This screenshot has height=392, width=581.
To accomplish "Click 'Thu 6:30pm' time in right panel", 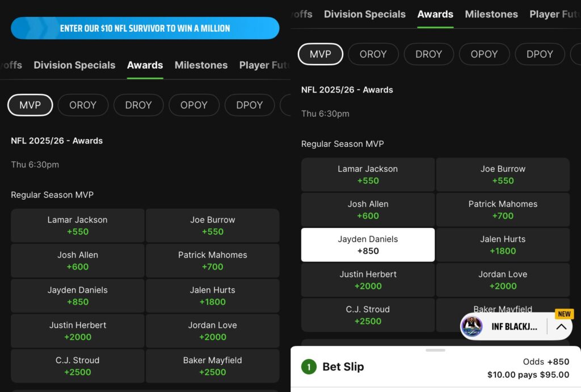I will 325,114.
